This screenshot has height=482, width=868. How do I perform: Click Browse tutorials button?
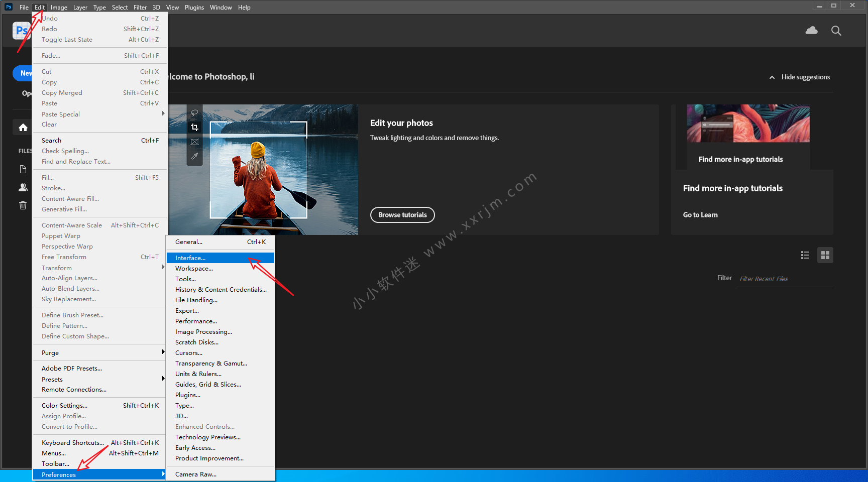(x=402, y=215)
